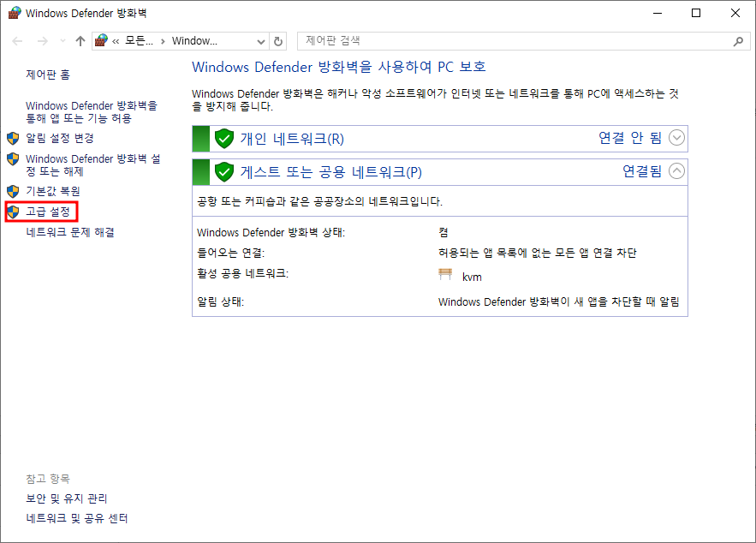Click shield icon beside 방화벽 설정 또는 해제
The height and width of the screenshot is (543, 756).
point(13,158)
